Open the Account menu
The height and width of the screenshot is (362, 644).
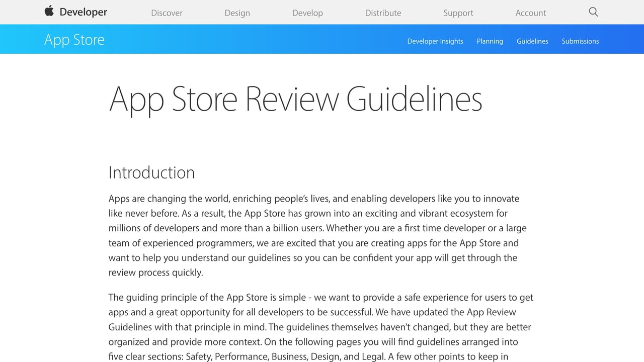[x=531, y=13]
